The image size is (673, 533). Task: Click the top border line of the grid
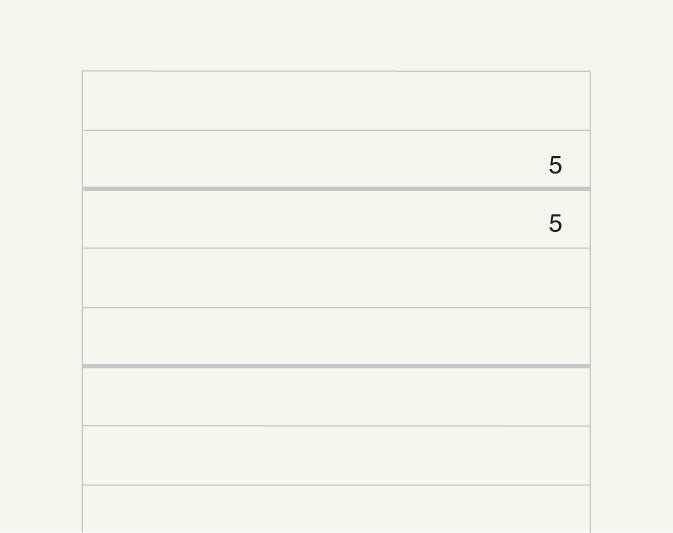(336, 71)
